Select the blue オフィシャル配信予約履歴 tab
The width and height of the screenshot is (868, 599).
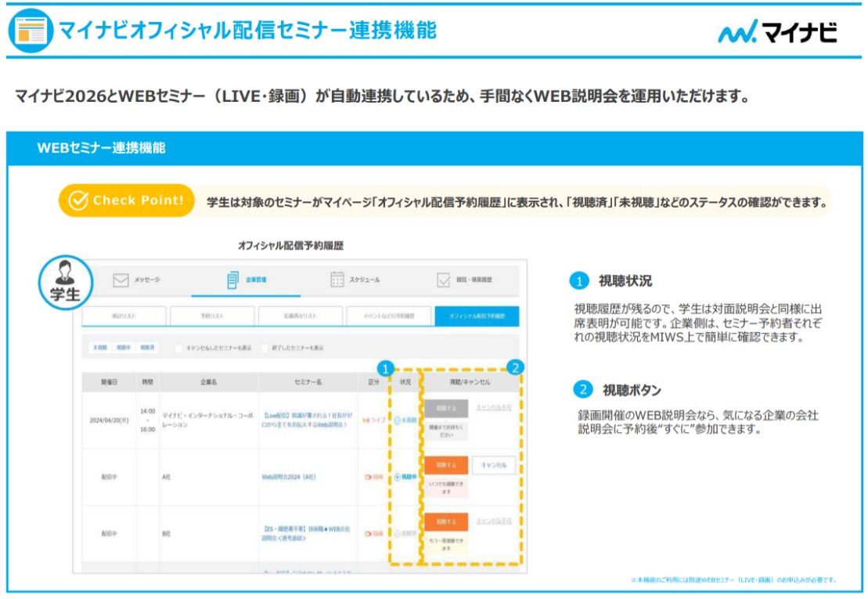477,316
